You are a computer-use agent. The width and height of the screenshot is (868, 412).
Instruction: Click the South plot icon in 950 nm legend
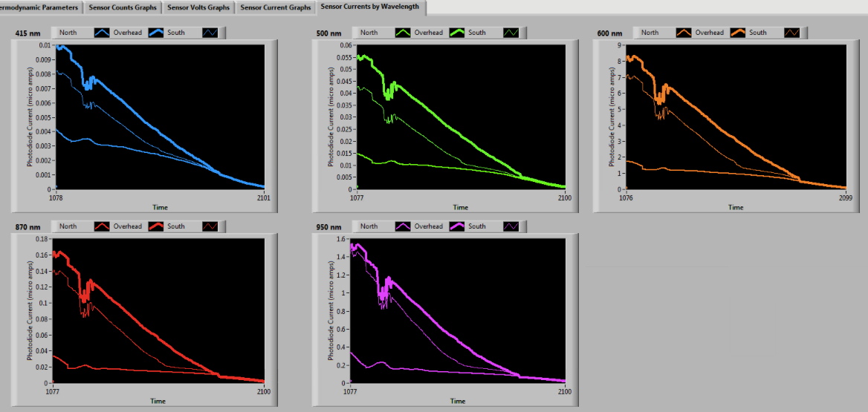(512, 226)
